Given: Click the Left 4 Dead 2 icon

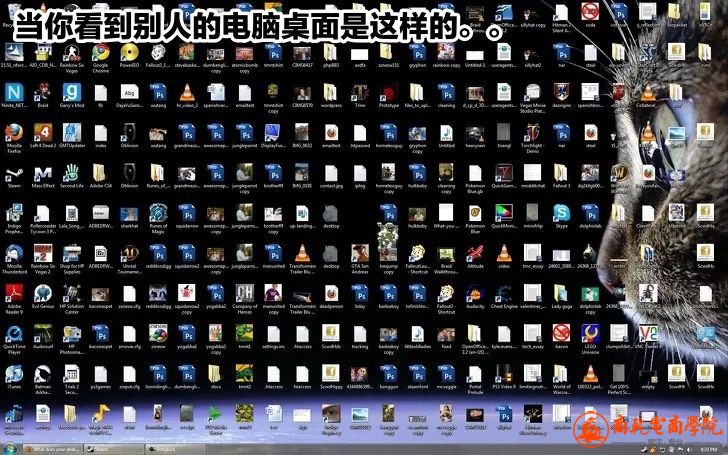Looking at the screenshot, I should coord(43,133).
